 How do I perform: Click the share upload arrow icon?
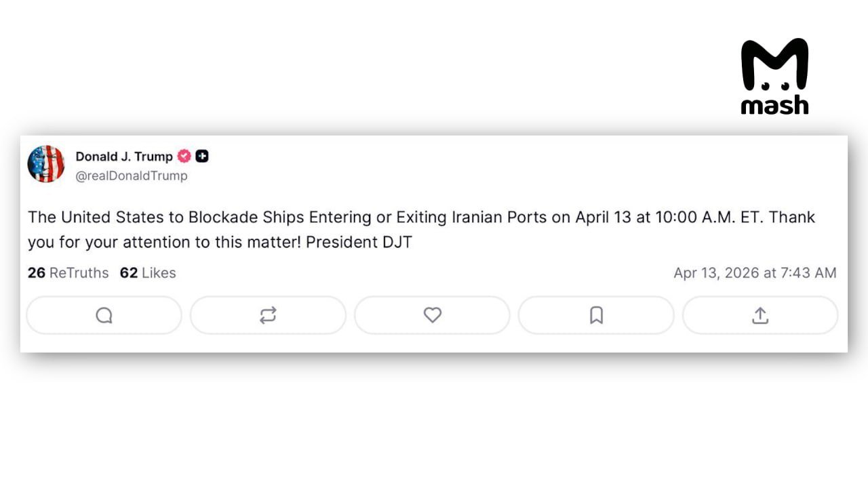coord(760,315)
